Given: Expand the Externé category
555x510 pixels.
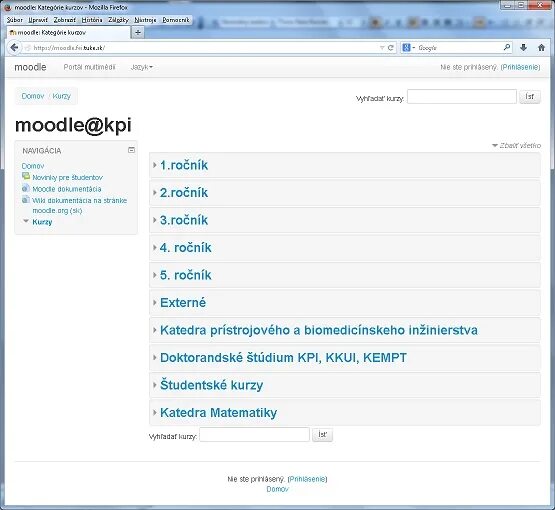Looking at the screenshot, I should point(155,302).
